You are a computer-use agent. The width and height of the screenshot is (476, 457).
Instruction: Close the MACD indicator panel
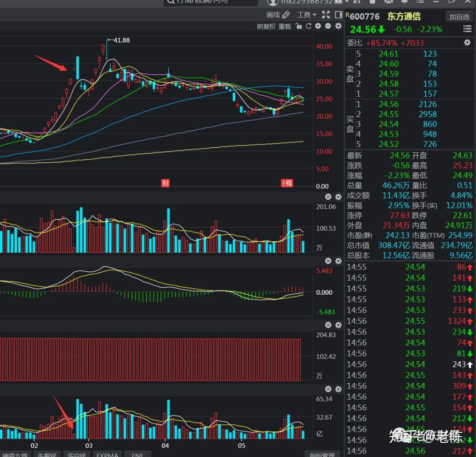click(x=328, y=261)
